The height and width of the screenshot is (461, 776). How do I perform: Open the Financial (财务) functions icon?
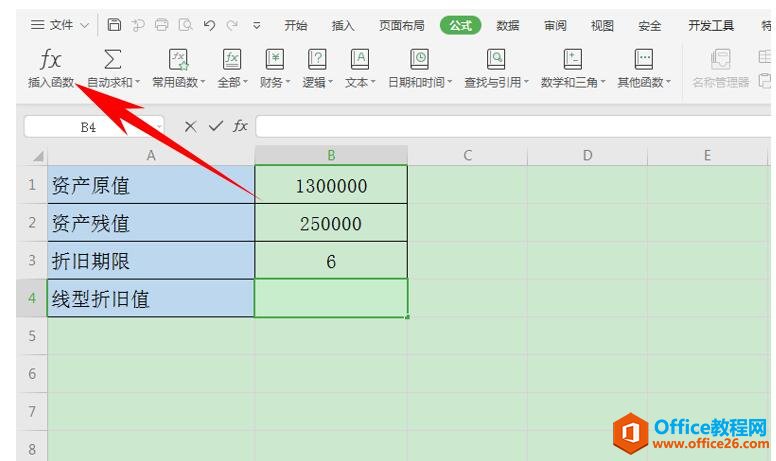coord(275,59)
